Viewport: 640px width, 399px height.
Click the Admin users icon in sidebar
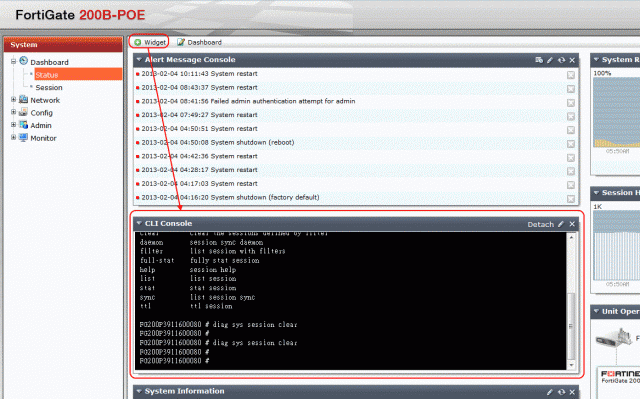[24, 125]
